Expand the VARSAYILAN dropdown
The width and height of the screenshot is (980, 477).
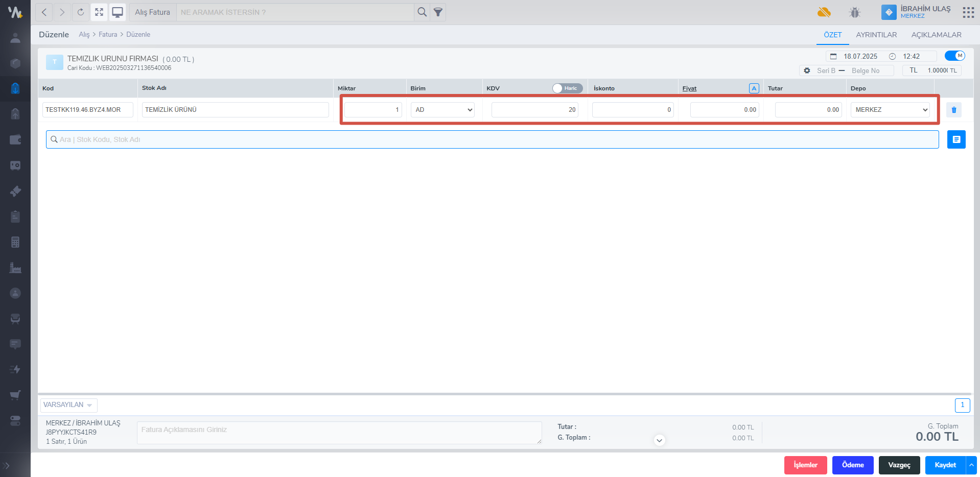coord(68,405)
